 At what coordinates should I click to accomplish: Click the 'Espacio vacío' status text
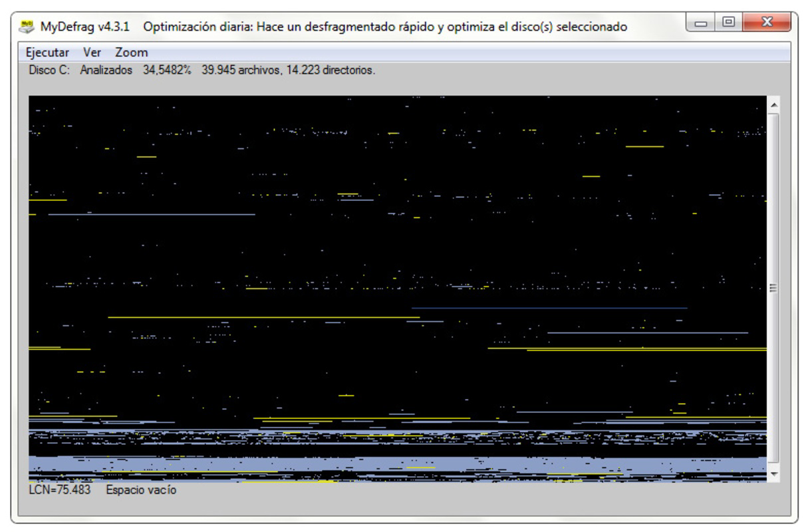click(141, 491)
